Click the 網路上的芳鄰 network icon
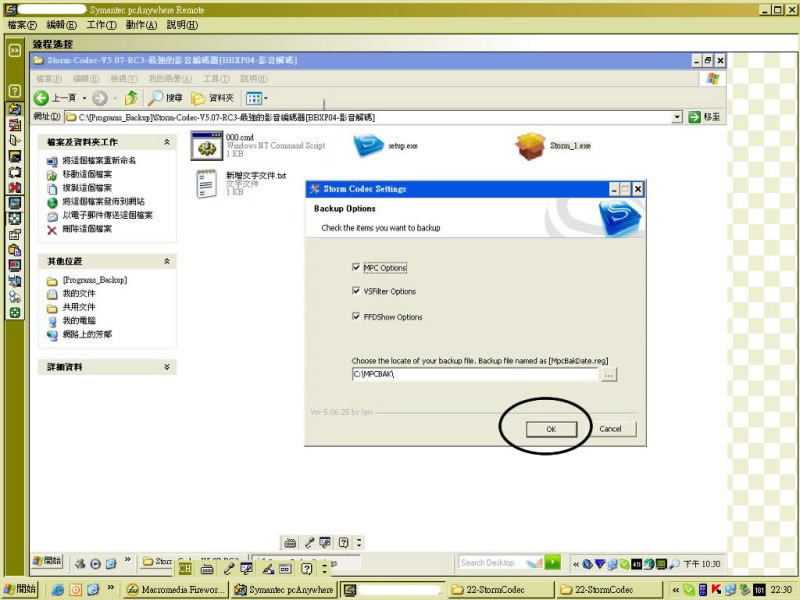This screenshot has height=600, width=800. [52, 335]
